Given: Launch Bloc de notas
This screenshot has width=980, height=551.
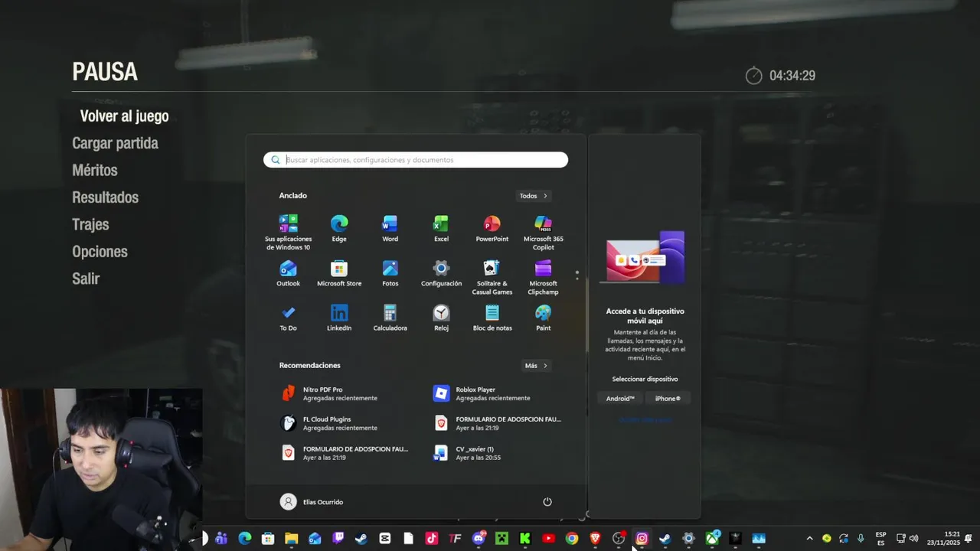Looking at the screenshot, I should pyautogui.click(x=492, y=318).
